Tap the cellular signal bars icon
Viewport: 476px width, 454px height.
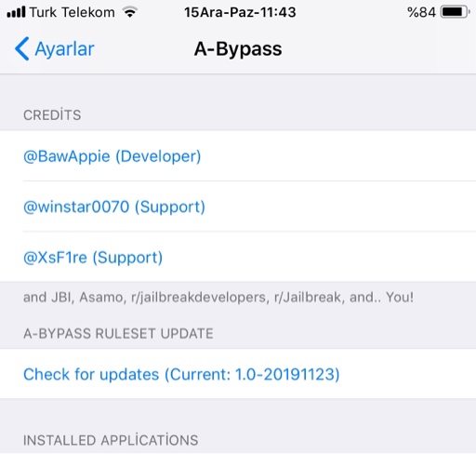[x=16, y=12]
